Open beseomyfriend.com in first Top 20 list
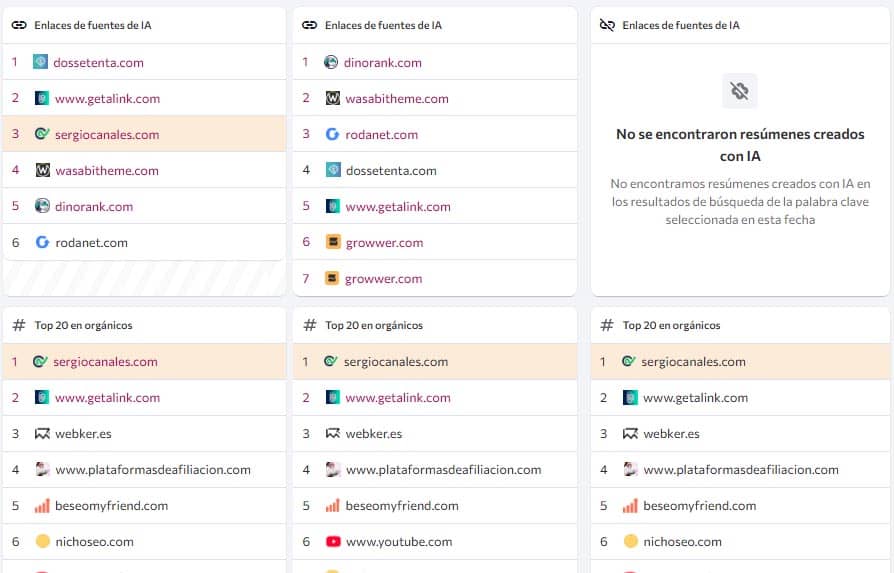 click(111, 506)
